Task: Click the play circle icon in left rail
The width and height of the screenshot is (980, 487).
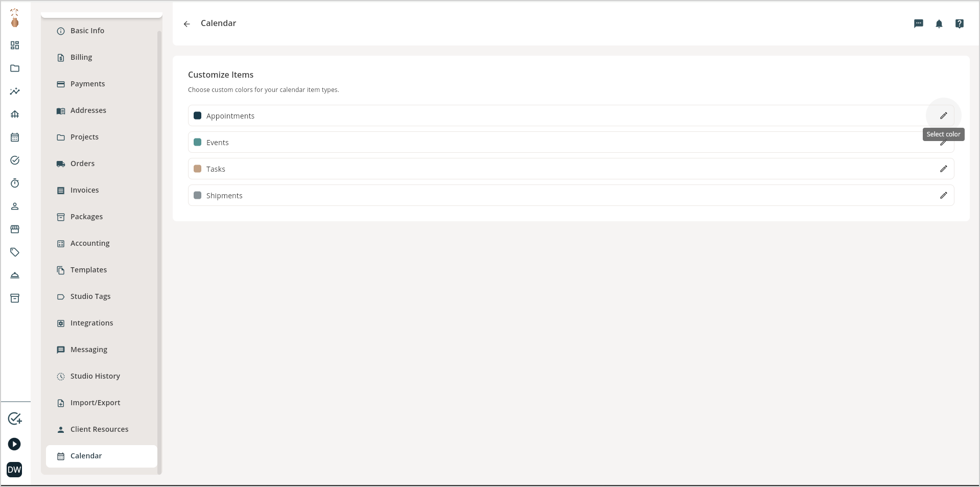Action: coord(14,444)
